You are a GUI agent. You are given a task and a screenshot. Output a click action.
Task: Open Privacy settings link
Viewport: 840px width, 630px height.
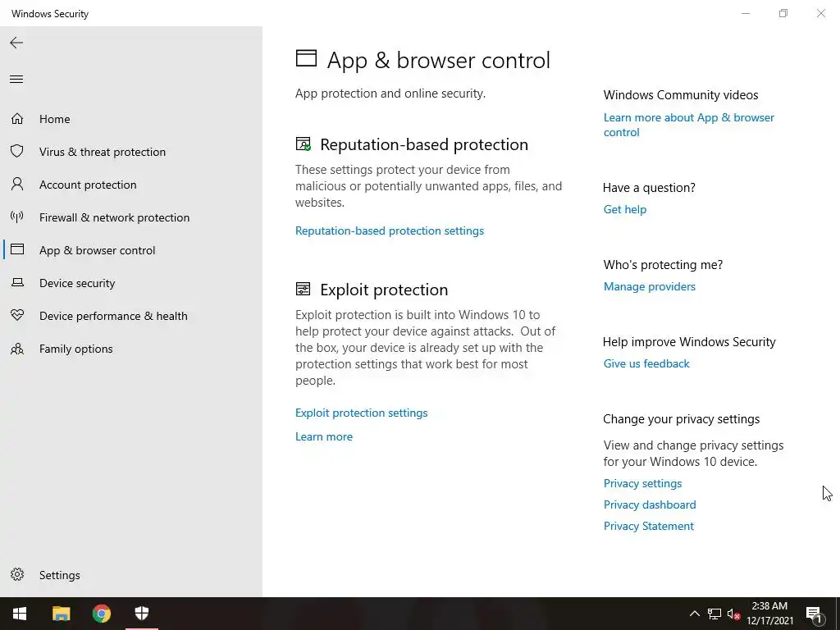click(643, 483)
